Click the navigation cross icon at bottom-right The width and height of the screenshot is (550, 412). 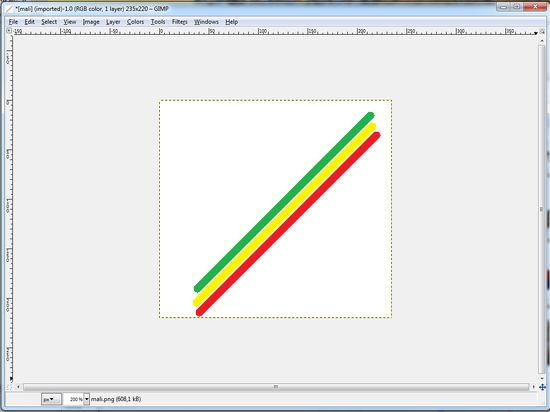[542, 387]
